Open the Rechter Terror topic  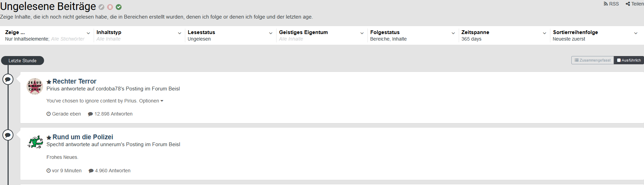pos(74,81)
